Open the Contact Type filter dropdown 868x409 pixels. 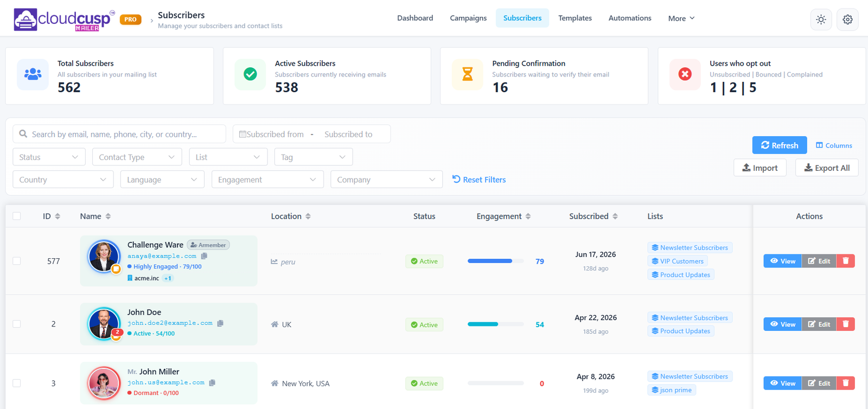[x=137, y=157]
